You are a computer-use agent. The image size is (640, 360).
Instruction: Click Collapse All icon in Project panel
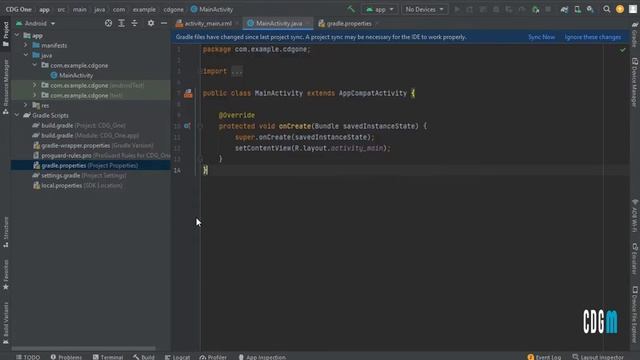click(134, 23)
